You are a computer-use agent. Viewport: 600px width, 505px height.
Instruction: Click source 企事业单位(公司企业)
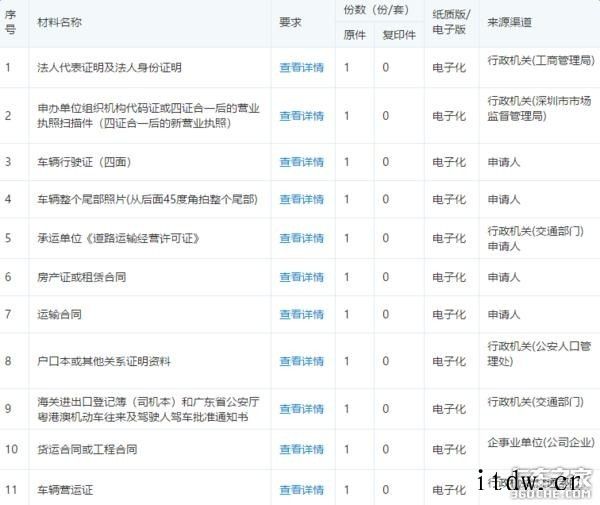541,443
